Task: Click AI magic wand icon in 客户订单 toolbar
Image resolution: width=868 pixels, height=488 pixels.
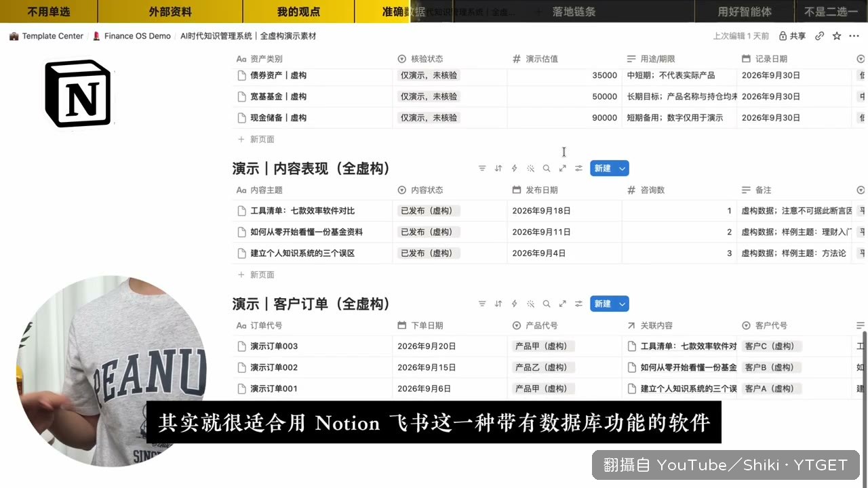Action: (x=530, y=304)
